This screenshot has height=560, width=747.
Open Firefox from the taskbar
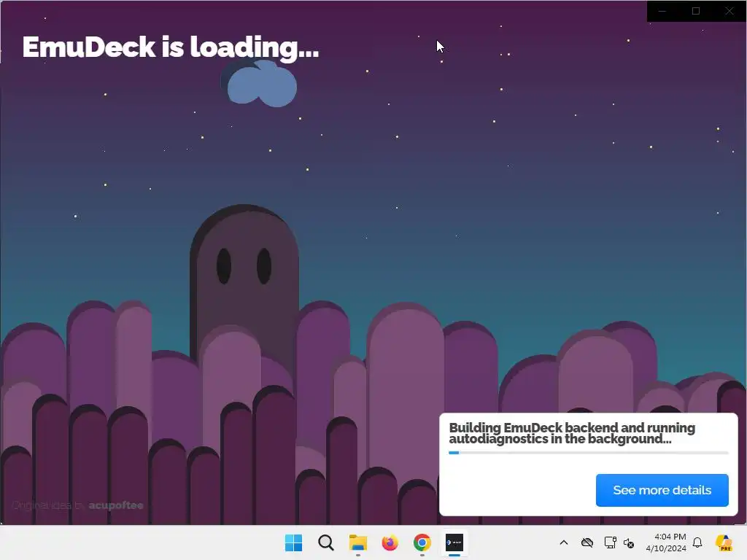coord(390,542)
